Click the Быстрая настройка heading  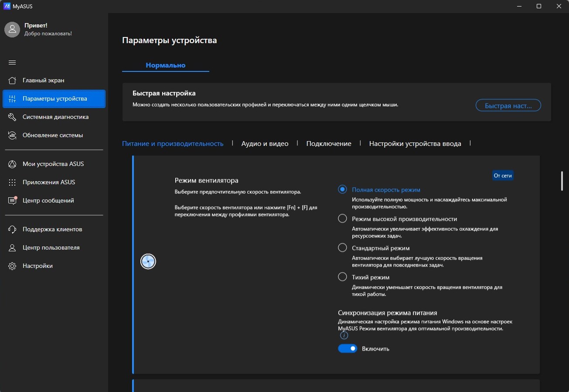164,93
